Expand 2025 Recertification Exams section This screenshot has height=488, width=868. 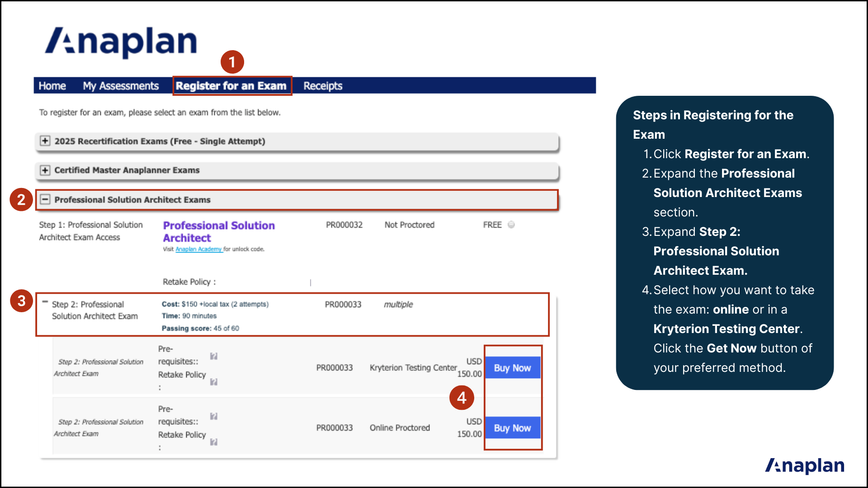pos(45,141)
